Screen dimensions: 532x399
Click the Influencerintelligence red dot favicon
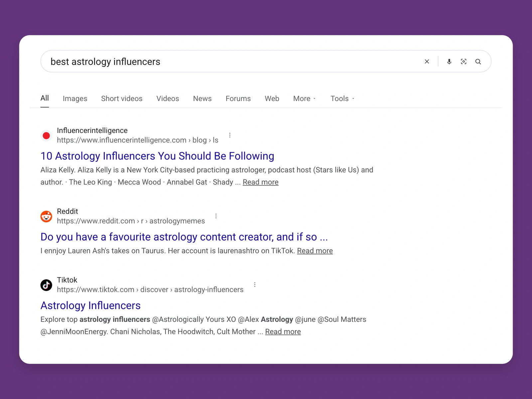46,136
